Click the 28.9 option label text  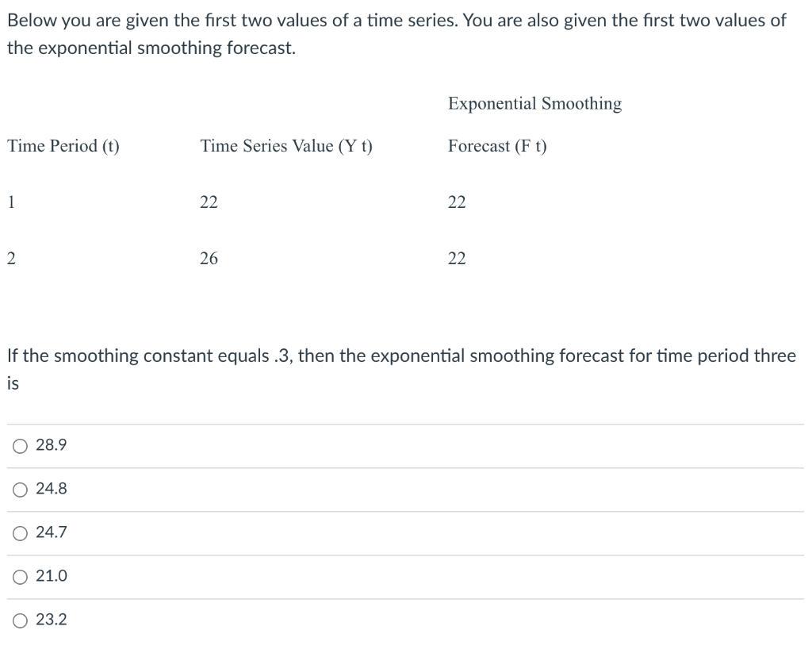point(50,445)
